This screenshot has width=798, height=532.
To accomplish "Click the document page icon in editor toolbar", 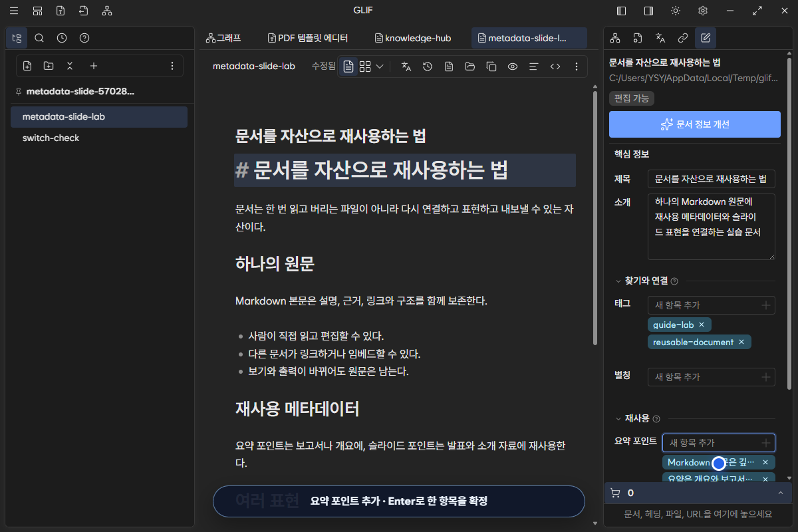I will [x=449, y=66].
